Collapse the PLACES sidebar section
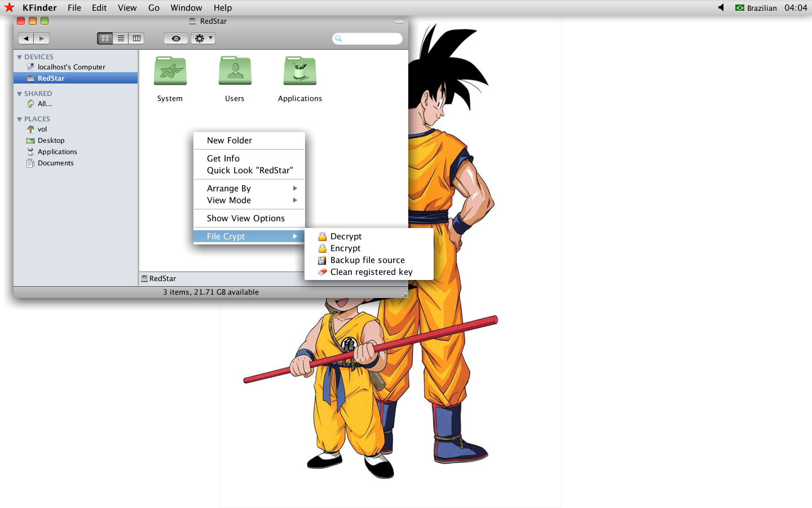812x508 pixels. click(20, 119)
